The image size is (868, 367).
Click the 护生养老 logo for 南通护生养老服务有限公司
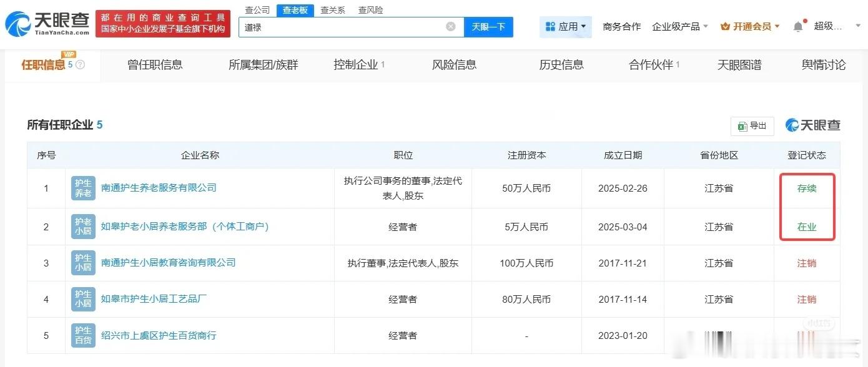pyautogui.click(x=83, y=188)
